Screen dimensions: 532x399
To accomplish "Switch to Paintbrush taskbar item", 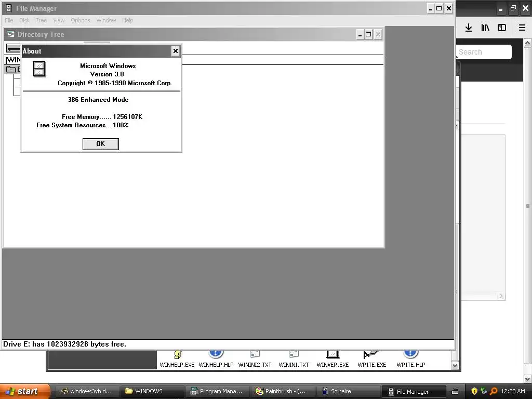I will (x=282, y=391).
